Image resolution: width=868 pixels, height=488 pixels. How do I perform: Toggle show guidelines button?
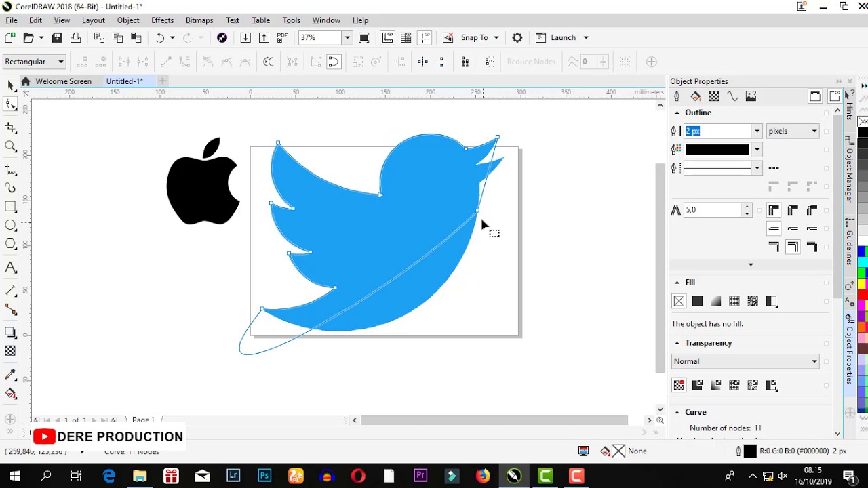pyautogui.click(x=425, y=37)
